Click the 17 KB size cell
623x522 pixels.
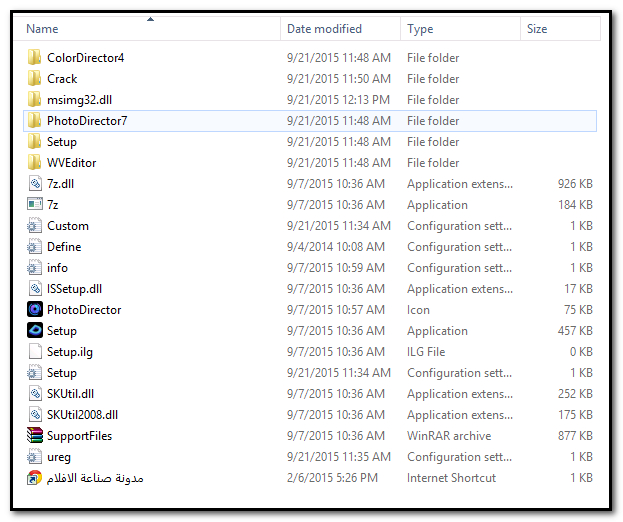point(578,289)
